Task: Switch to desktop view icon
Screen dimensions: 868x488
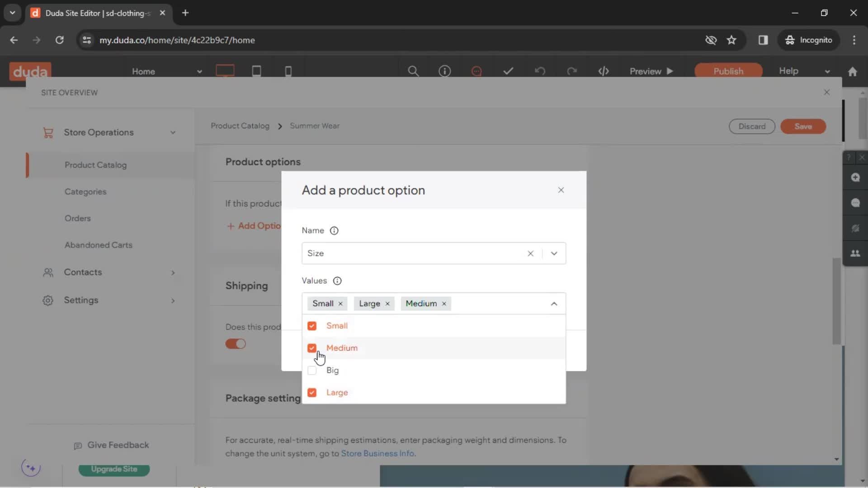Action: (x=225, y=71)
